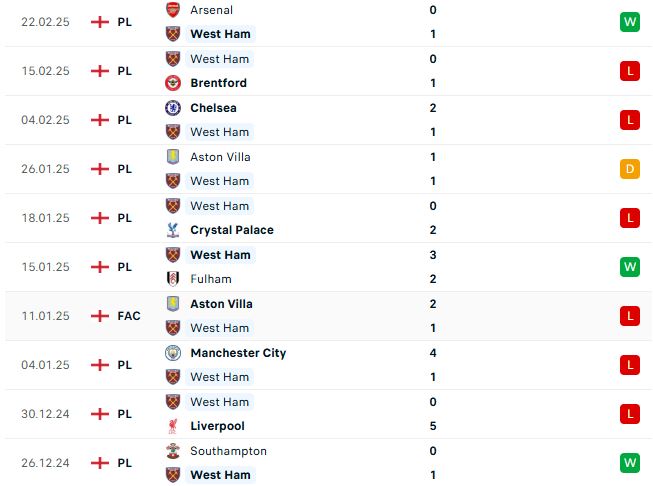Image resolution: width=653 pixels, height=486 pixels.
Task: Open the Manchester City team link
Action: [x=238, y=353]
